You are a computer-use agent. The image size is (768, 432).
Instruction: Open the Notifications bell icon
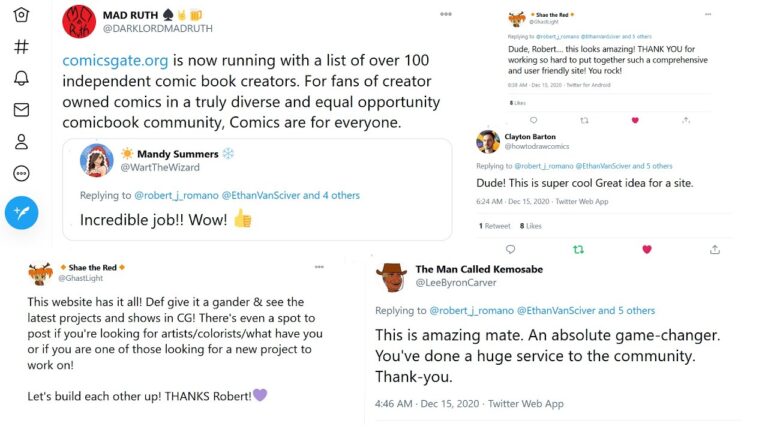pos(21,78)
